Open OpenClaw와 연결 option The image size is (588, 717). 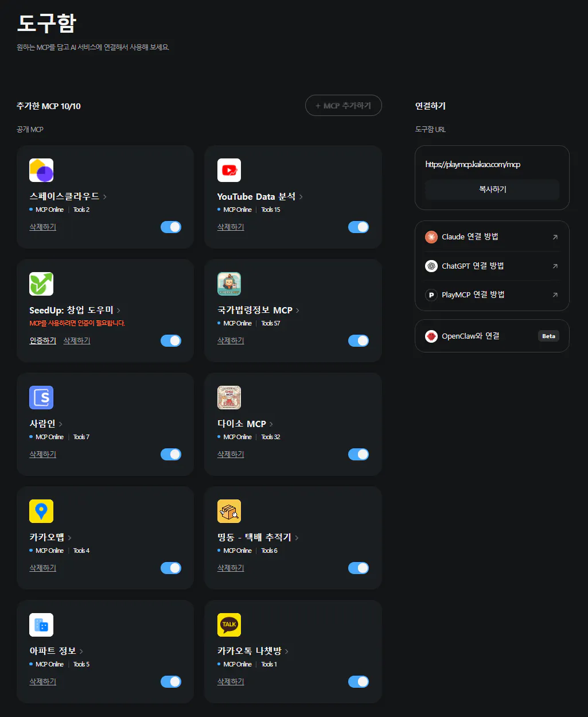(492, 336)
